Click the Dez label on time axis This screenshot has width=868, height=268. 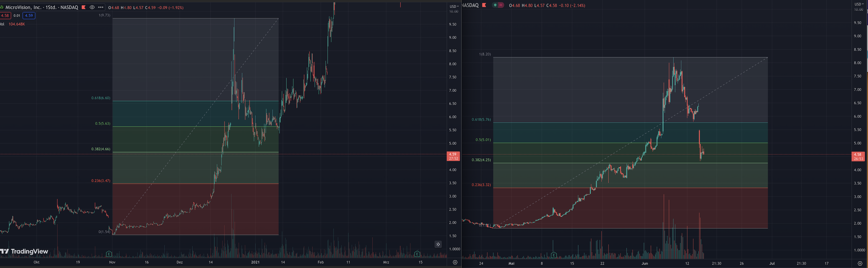(x=180, y=262)
